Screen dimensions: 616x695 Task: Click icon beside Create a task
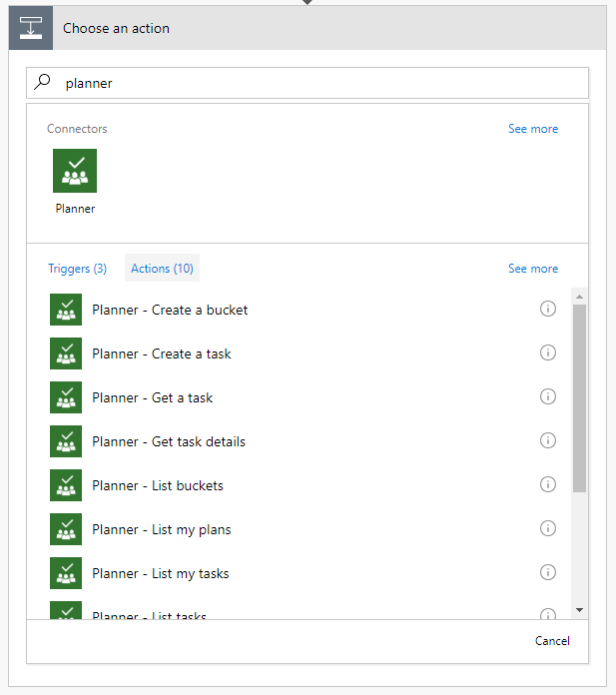pos(66,353)
